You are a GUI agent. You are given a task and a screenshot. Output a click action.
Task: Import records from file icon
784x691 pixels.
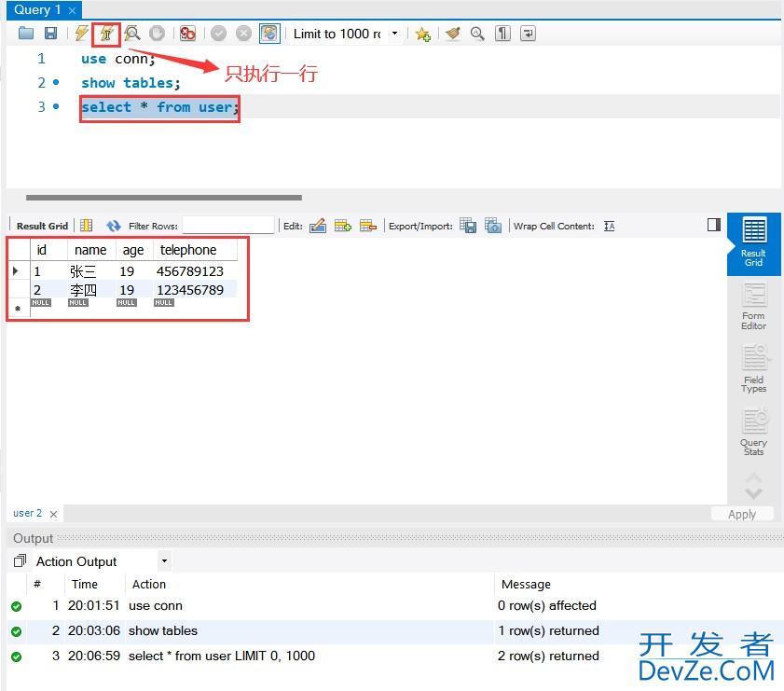(x=493, y=226)
